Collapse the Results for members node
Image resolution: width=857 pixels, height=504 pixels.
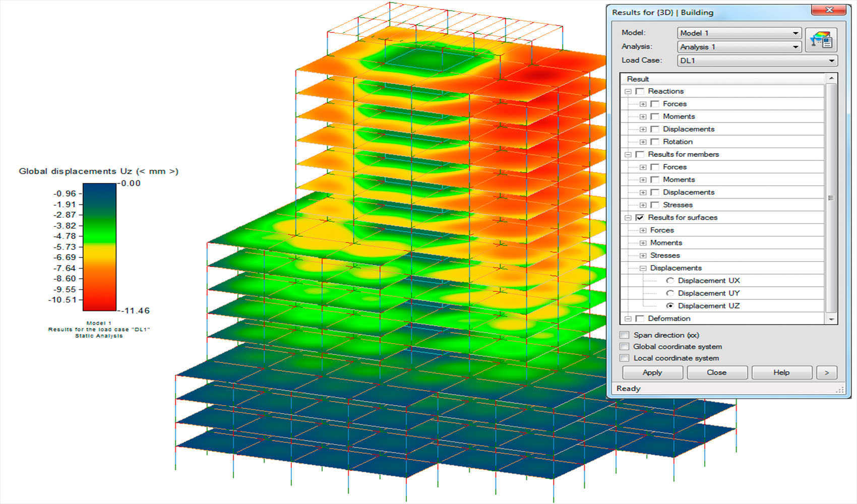628,154
